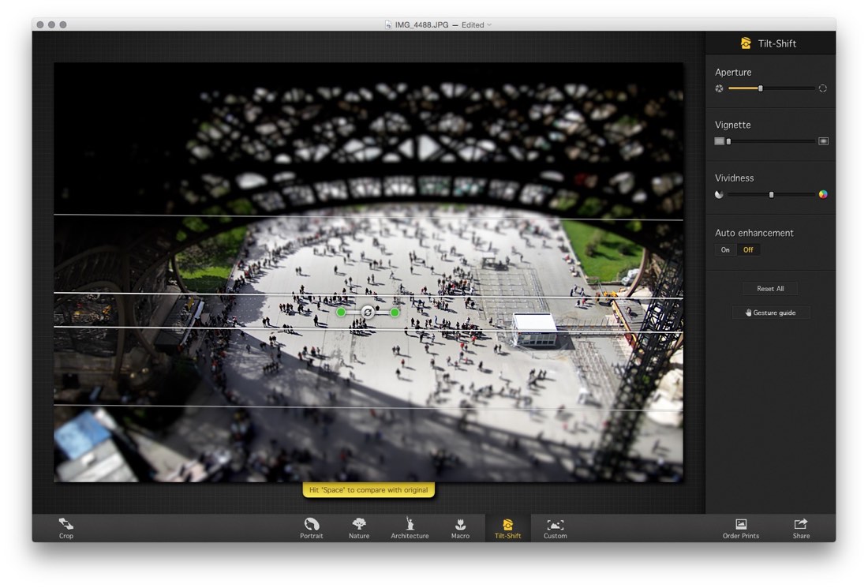
Task: Open the Gesture guide
Action: coord(770,313)
